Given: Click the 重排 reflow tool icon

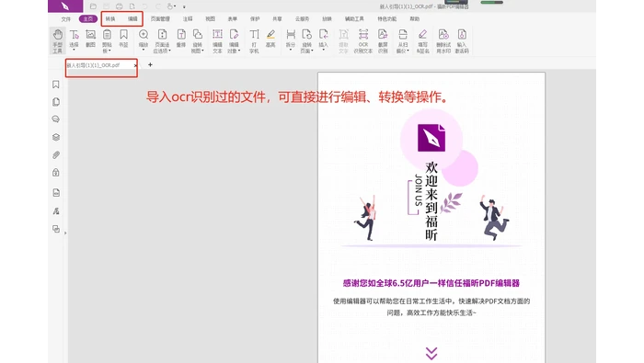Looking at the screenshot, I should click(181, 39).
